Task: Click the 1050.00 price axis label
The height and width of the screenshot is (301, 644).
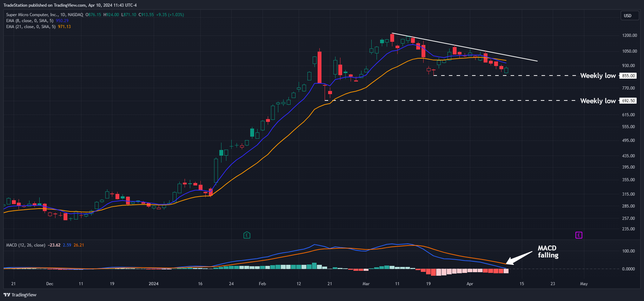Action: (x=629, y=51)
